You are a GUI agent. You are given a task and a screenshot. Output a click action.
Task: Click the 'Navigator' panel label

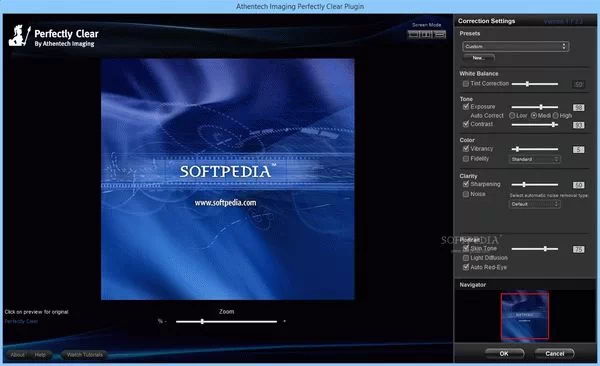coord(473,285)
